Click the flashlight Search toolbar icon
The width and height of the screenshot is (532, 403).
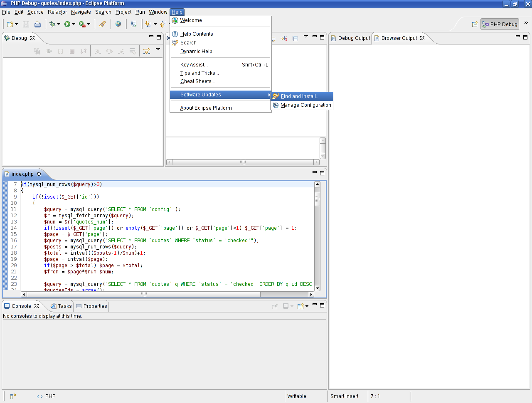[102, 24]
